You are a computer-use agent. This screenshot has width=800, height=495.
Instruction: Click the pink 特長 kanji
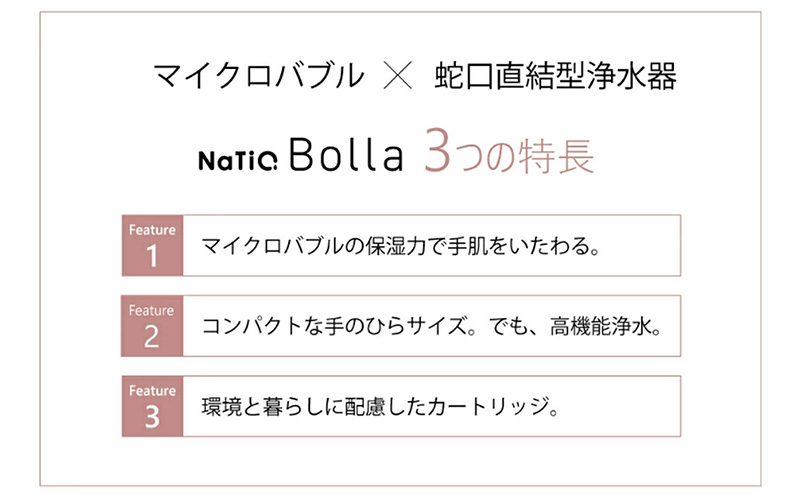coord(554,157)
